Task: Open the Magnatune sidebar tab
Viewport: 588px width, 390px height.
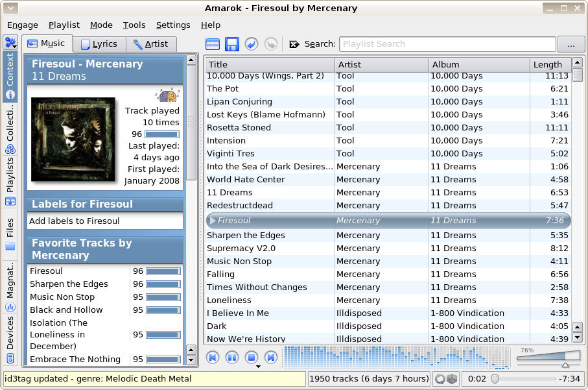Action: pyautogui.click(x=10, y=287)
